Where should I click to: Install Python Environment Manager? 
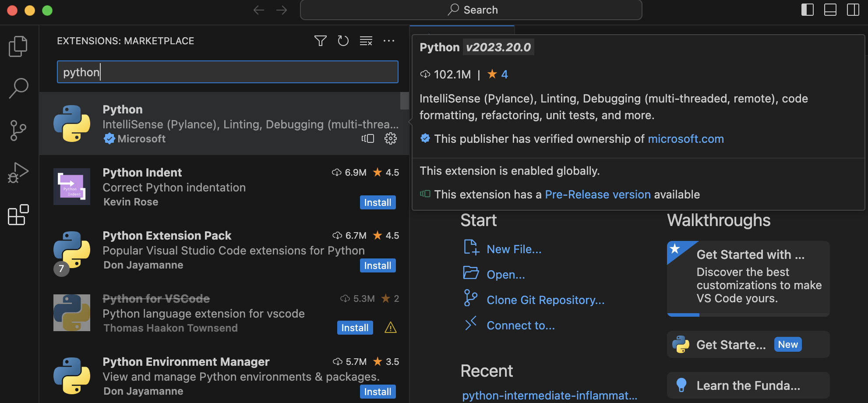[378, 391]
